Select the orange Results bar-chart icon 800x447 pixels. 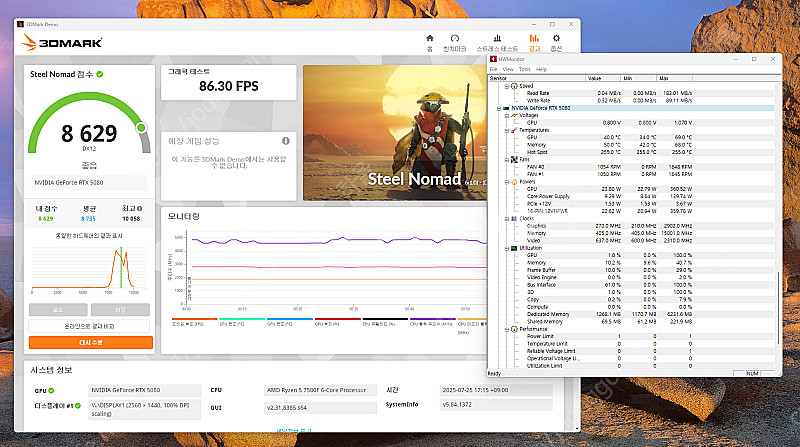(534, 38)
